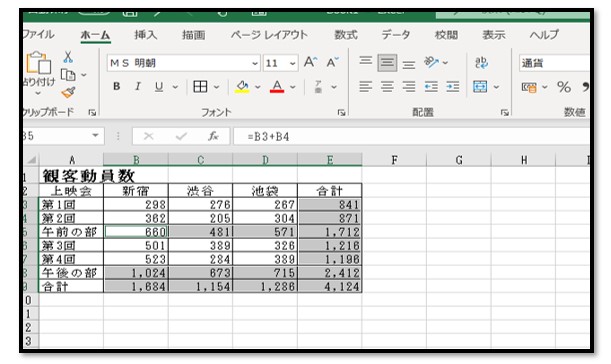Select the ホーム tab
611x364 pixels.
[95, 35]
